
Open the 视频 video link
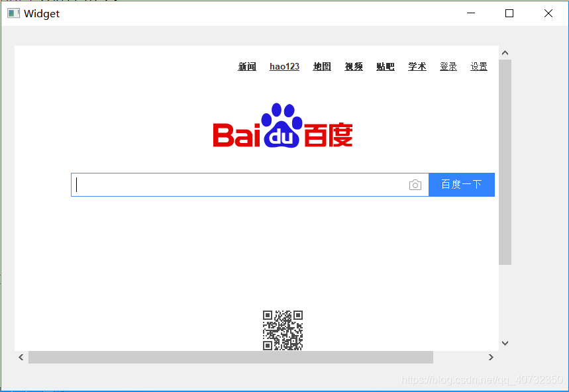point(354,67)
